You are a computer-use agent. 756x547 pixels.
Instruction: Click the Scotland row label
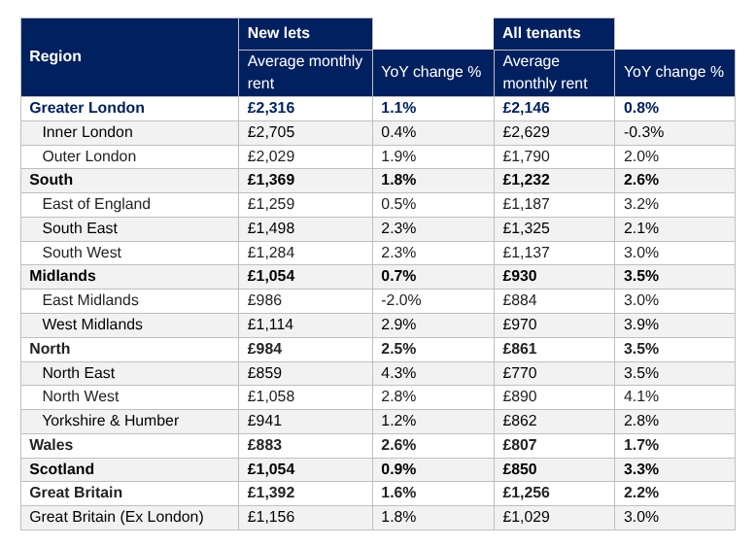tap(62, 469)
